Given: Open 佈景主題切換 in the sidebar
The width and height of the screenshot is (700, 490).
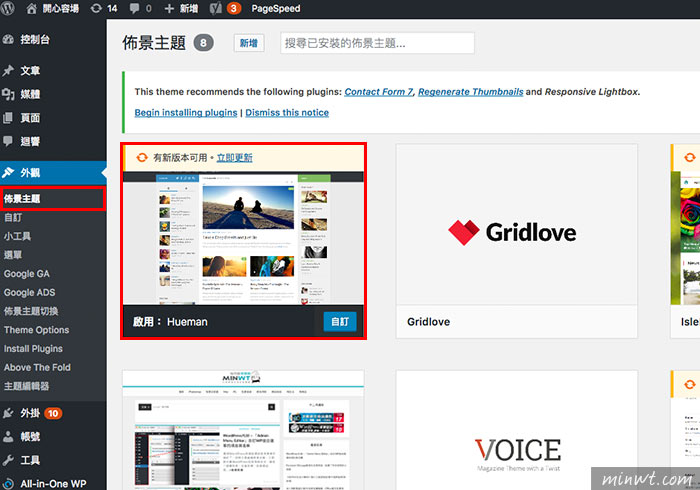Looking at the screenshot, I should point(31,311).
